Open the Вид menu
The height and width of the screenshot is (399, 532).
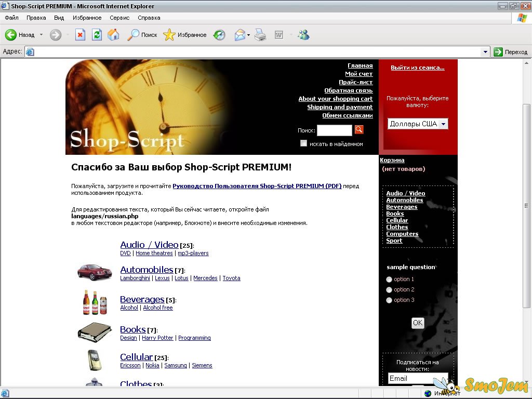click(x=59, y=18)
